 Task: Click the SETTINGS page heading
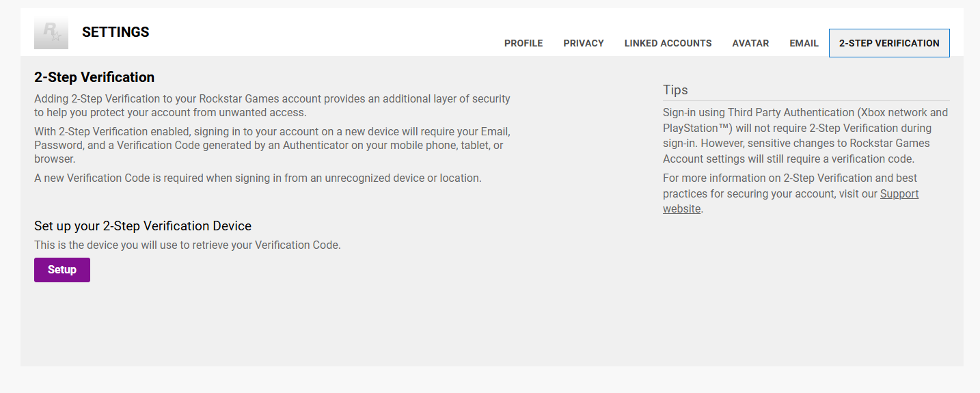pos(115,32)
